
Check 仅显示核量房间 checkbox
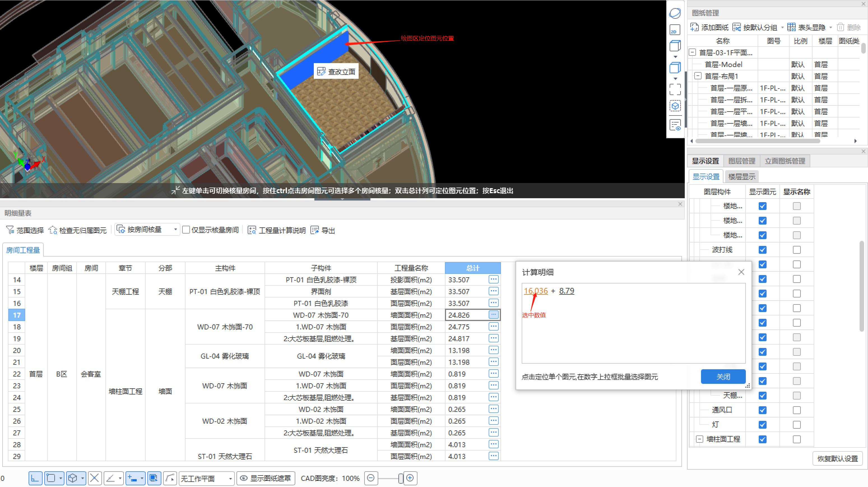[x=186, y=230]
